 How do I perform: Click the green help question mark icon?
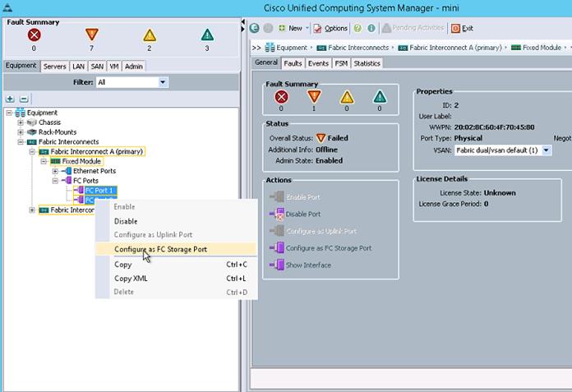point(357,28)
